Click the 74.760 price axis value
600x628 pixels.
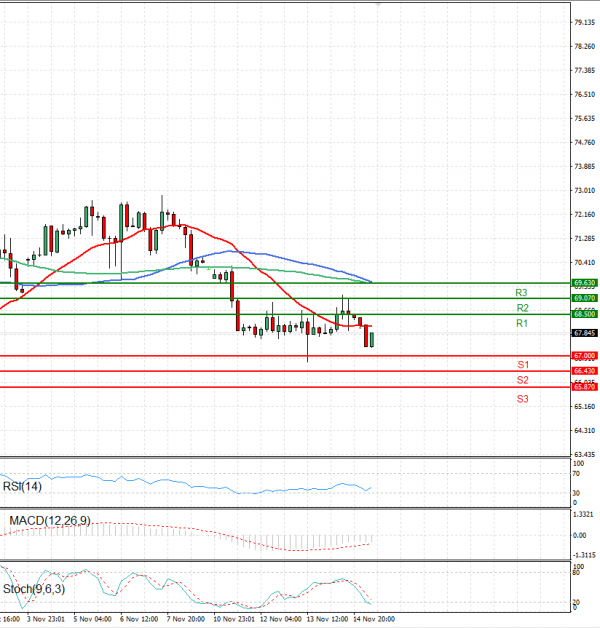click(584, 143)
